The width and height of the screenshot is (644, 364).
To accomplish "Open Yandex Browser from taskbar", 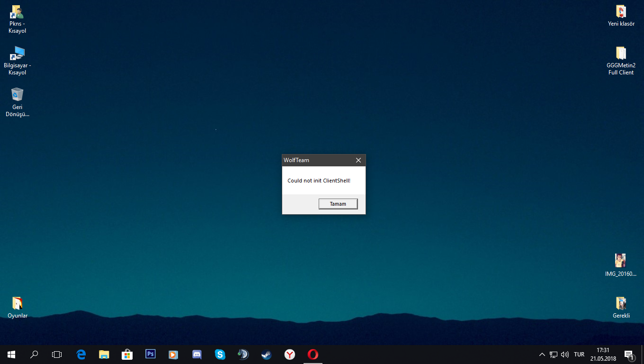I will click(x=290, y=355).
